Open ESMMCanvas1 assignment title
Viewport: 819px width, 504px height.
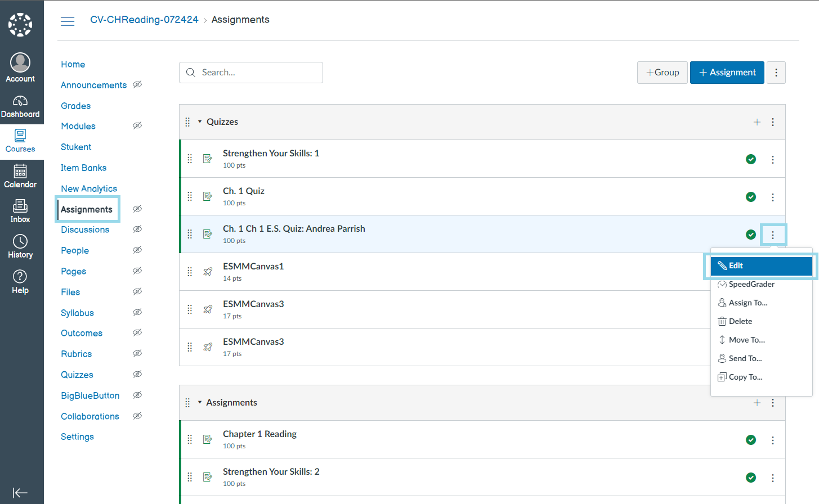253,266
